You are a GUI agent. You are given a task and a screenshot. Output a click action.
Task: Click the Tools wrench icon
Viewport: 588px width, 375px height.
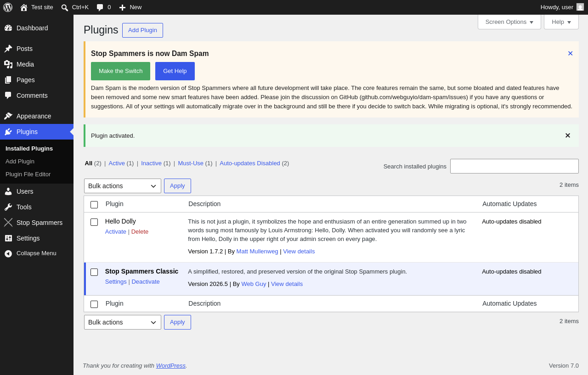click(8, 207)
